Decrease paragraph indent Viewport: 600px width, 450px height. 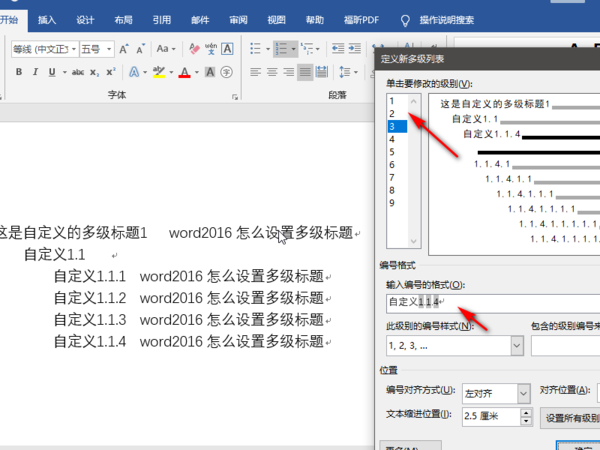(338, 49)
